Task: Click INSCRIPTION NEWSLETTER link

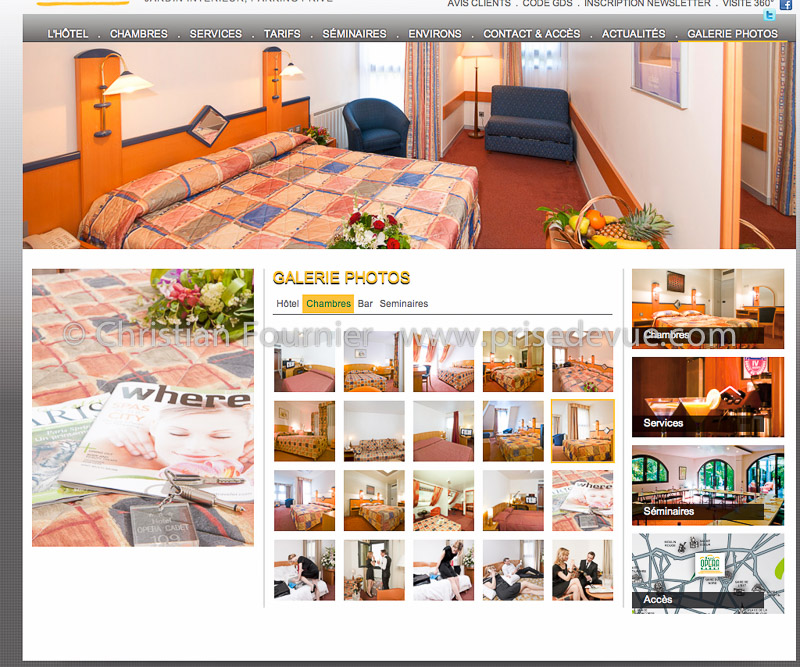Action: (x=647, y=4)
